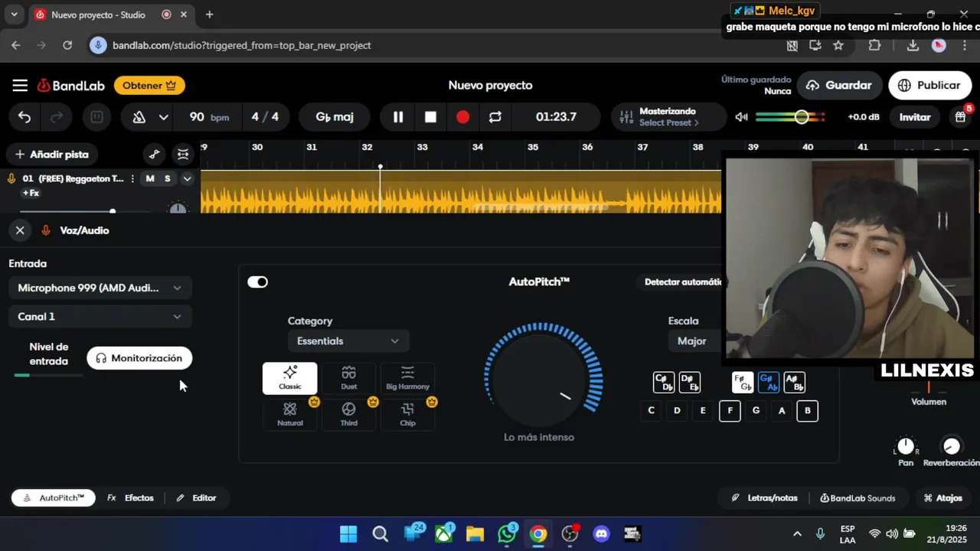This screenshot has height=551, width=980.
Task: Toggle the AutoPitch on/off switch
Action: coord(258,282)
